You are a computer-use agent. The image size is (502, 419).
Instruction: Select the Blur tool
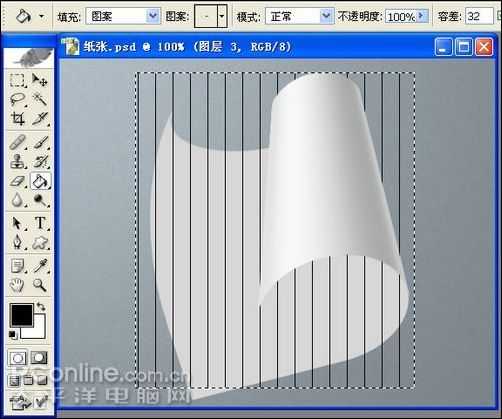point(17,200)
